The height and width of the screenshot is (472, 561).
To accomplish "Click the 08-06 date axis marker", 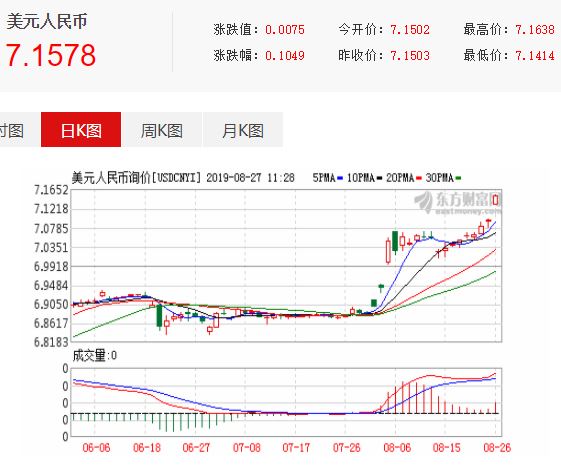I will 397,447.
